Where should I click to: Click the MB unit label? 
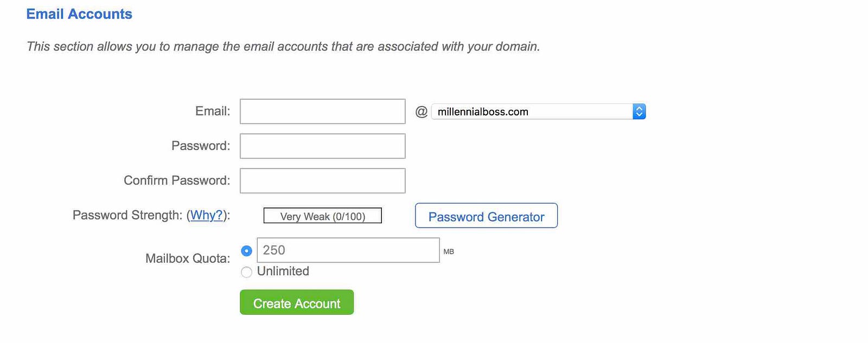pyautogui.click(x=449, y=251)
